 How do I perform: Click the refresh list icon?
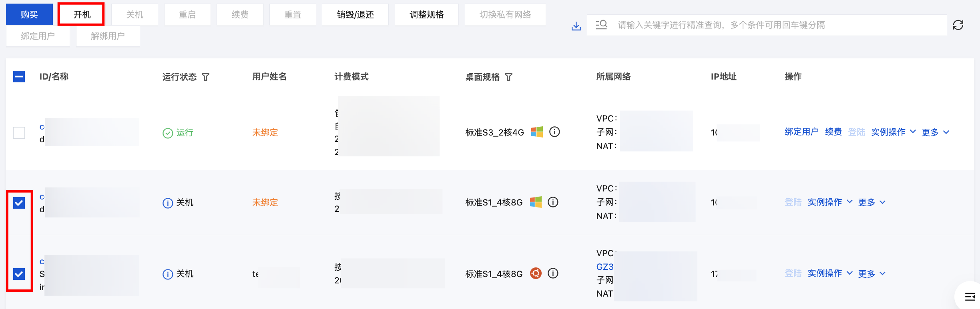[x=958, y=25]
